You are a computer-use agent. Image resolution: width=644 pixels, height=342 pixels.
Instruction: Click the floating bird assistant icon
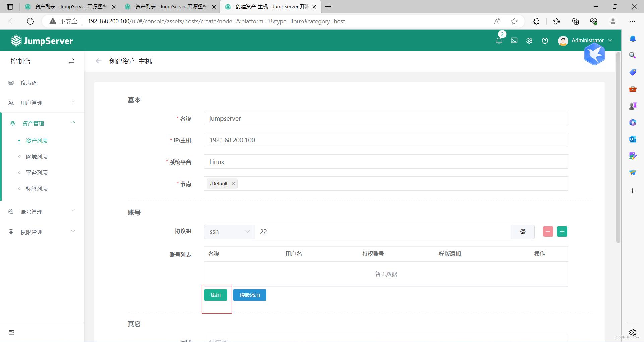coord(594,54)
